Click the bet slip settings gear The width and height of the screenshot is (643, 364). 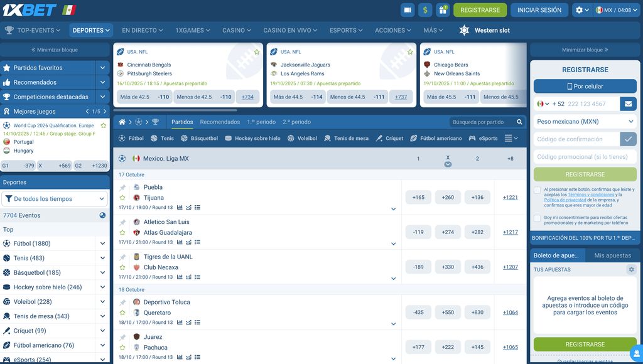[x=632, y=269]
